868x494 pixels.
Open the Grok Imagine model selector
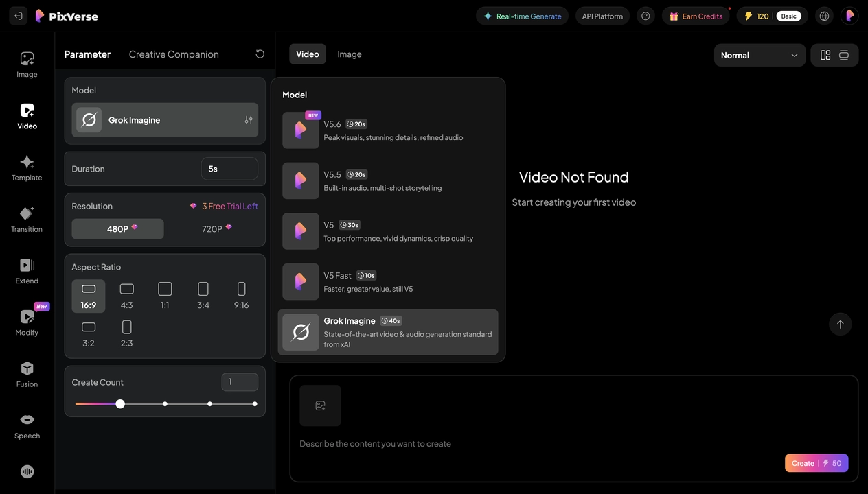pyautogui.click(x=165, y=120)
